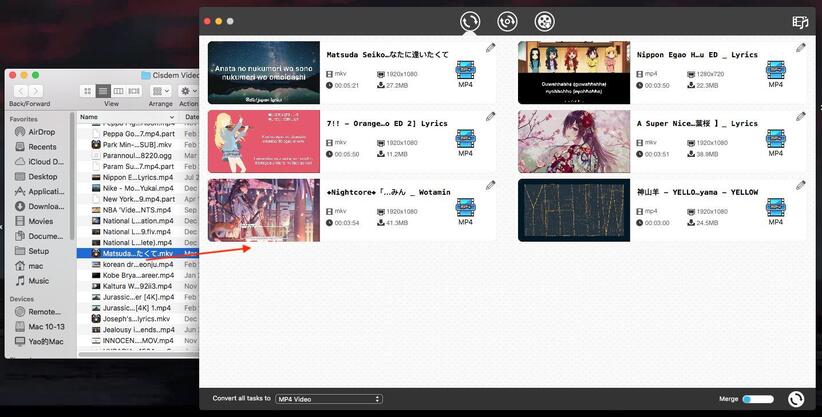This screenshot has width=822, height=417.
Task: Switch Finder to gallery view
Action: [134, 91]
